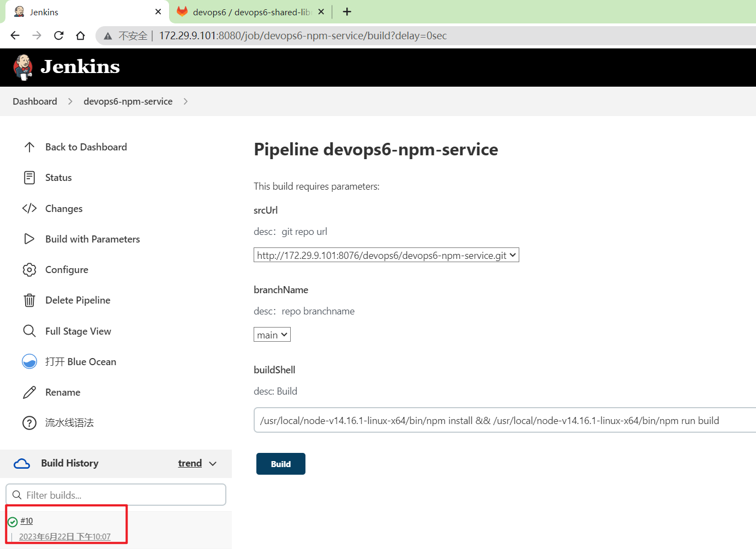
Task: Go to Dashboard via breadcrumb
Action: 35,101
